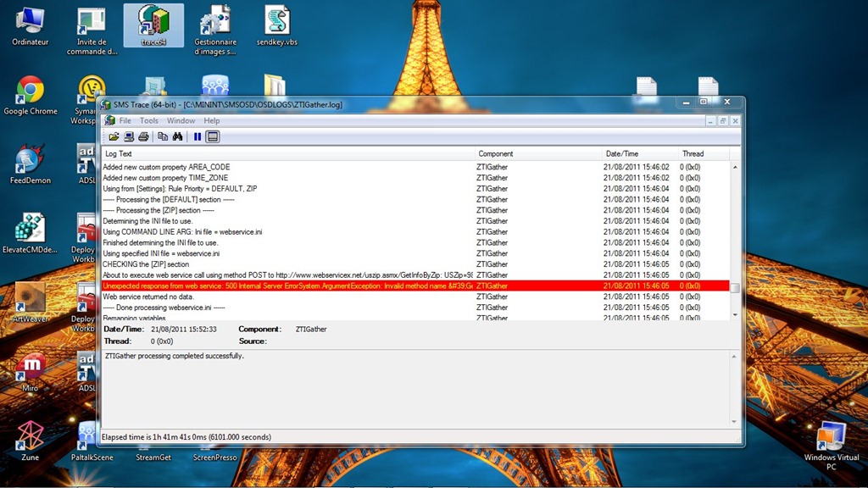Open Find using the binoculars icon
The height and width of the screenshot is (488, 868).
178,136
